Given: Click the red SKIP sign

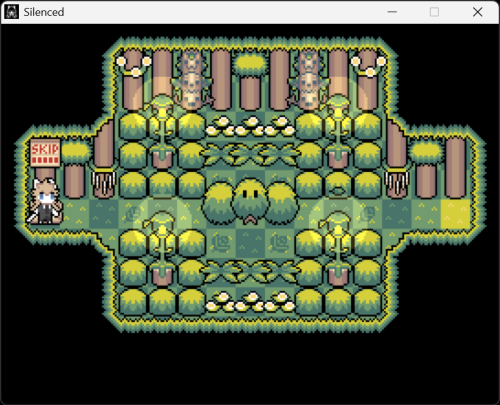Looking at the screenshot, I should click(x=45, y=153).
